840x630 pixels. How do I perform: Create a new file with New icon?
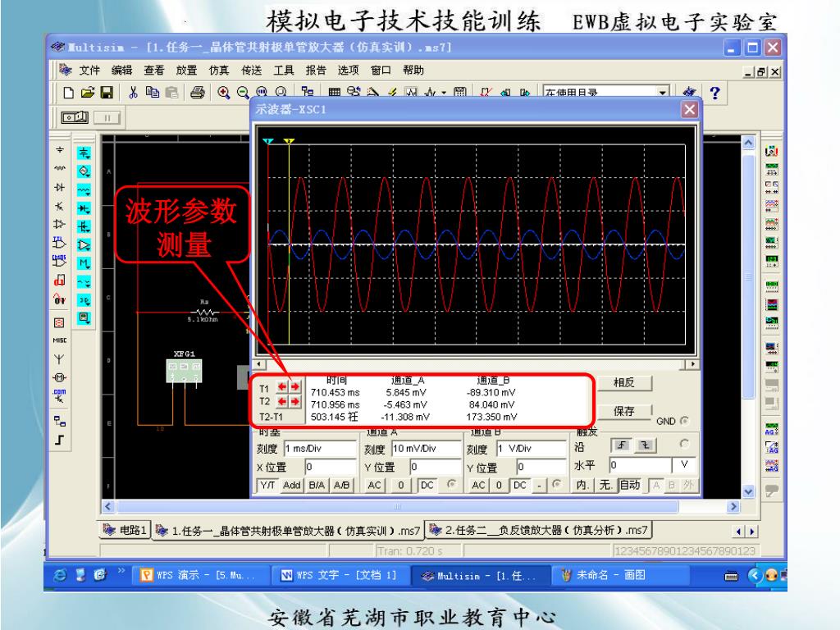[68, 93]
